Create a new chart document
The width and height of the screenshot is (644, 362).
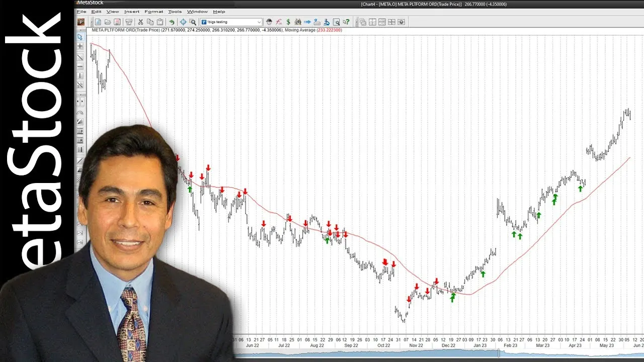(98, 22)
